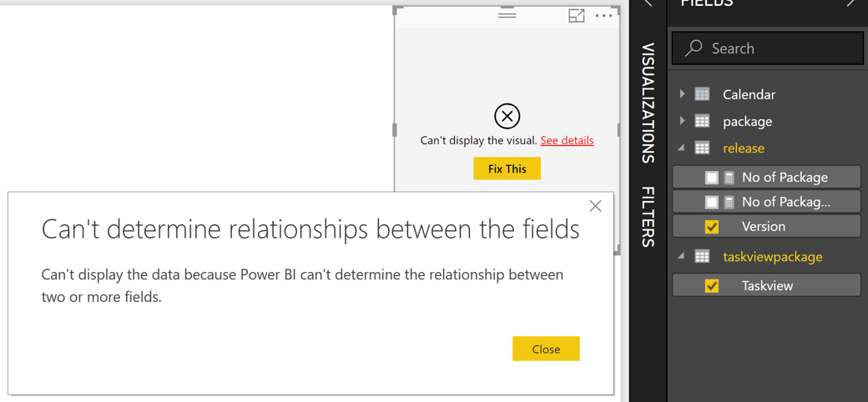The image size is (868, 402).
Task: Click the error X circle icon
Action: pyautogui.click(x=507, y=116)
